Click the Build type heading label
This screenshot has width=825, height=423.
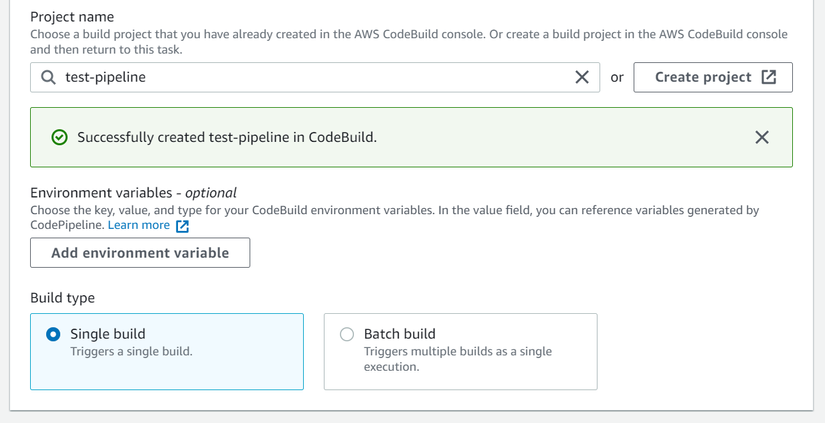point(62,298)
